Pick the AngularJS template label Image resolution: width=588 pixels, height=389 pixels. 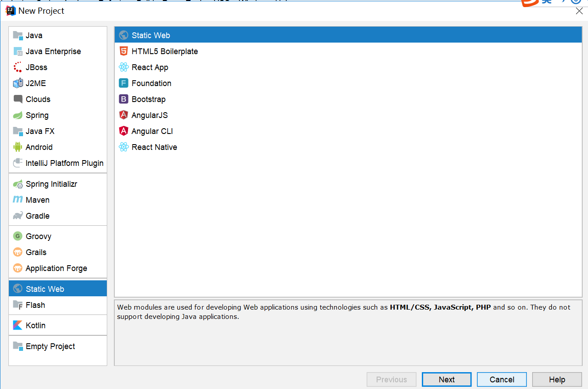click(150, 115)
